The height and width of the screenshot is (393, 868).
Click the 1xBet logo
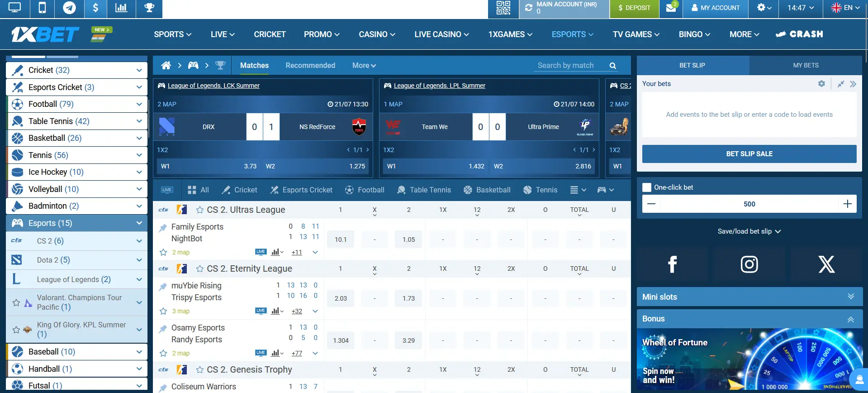[x=45, y=34]
